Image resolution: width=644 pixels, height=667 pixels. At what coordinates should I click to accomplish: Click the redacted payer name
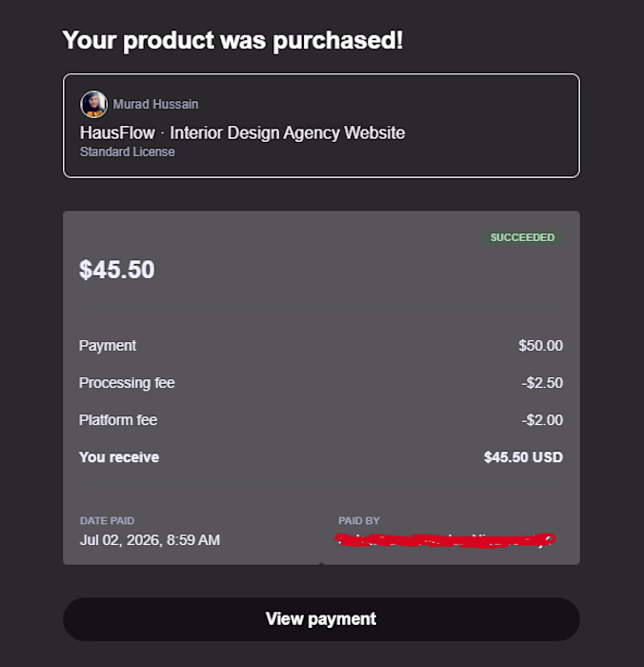click(445, 540)
